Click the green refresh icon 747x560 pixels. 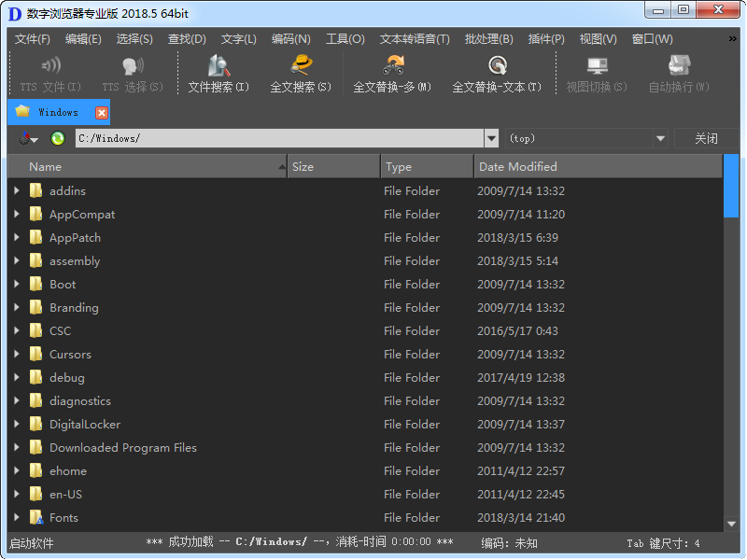pos(58,138)
